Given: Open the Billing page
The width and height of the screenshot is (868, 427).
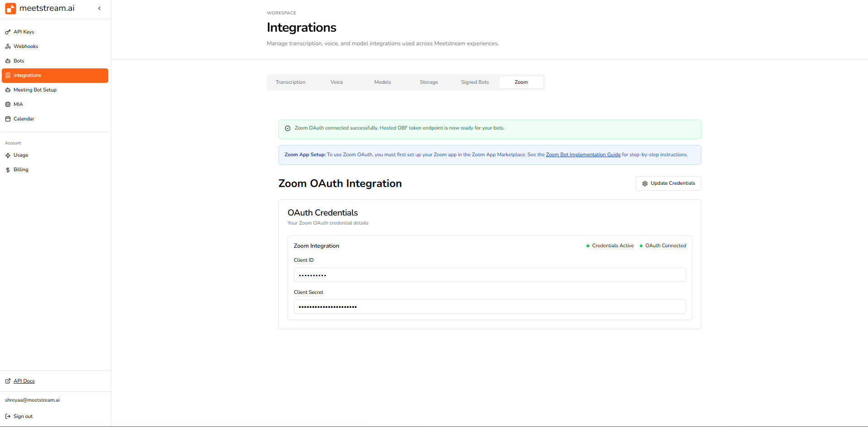Looking at the screenshot, I should pos(55,170).
